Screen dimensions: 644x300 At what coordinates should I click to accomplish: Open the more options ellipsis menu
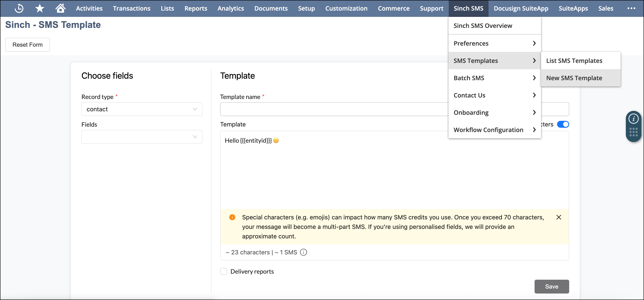pyautogui.click(x=631, y=8)
